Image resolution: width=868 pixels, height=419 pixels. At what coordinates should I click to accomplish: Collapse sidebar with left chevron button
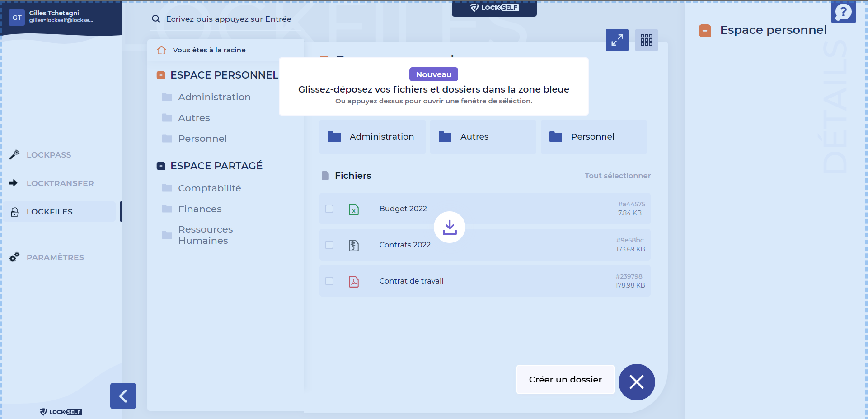tap(123, 396)
